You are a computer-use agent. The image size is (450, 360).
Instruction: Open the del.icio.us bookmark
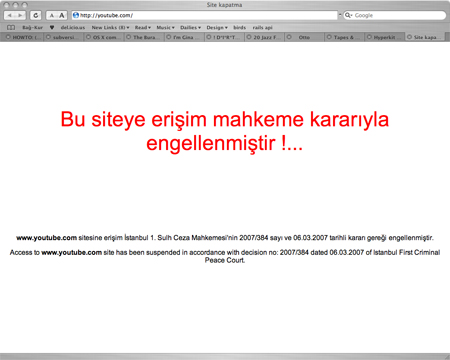click(x=73, y=28)
